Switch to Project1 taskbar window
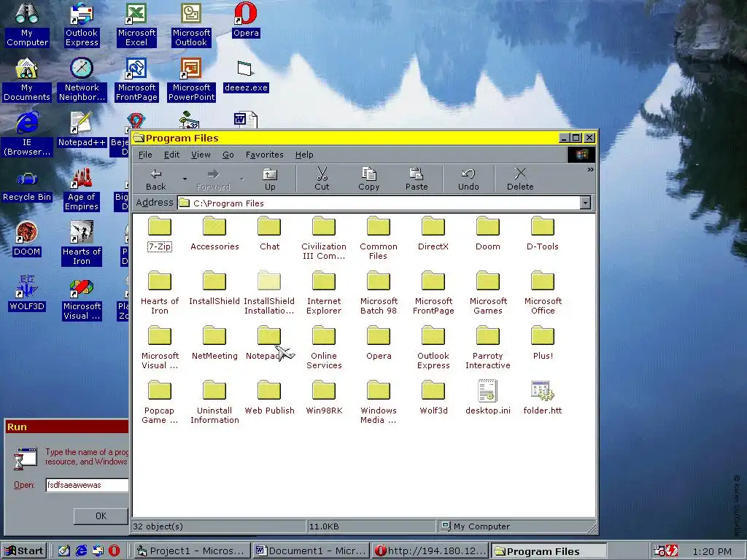 point(191,551)
